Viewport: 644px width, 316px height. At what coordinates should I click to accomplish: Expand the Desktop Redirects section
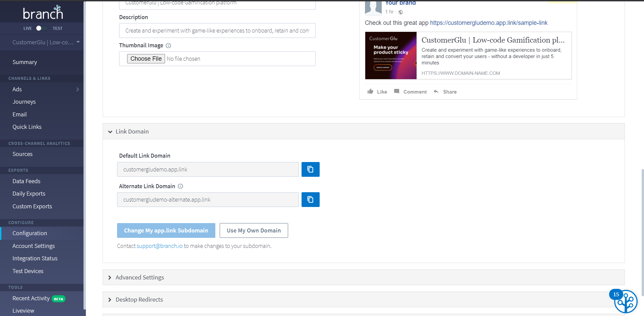pyautogui.click(x=110, y=300)
